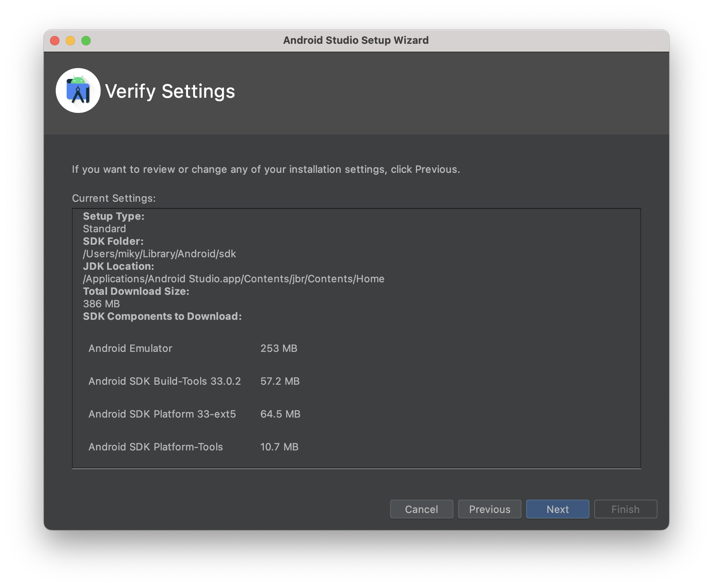Click the Standard setup type value
Viewport: 713px width, 588px height.
[104, 229]
